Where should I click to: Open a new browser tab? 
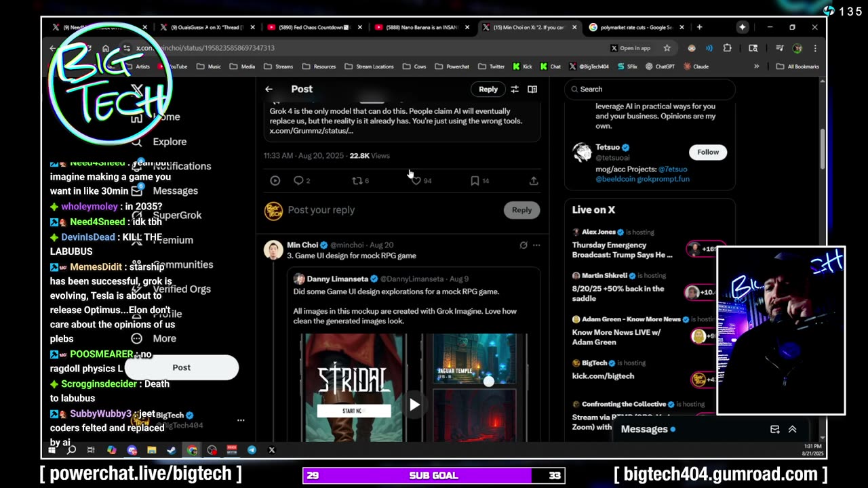pyautogui.click(x=699, y=27)
